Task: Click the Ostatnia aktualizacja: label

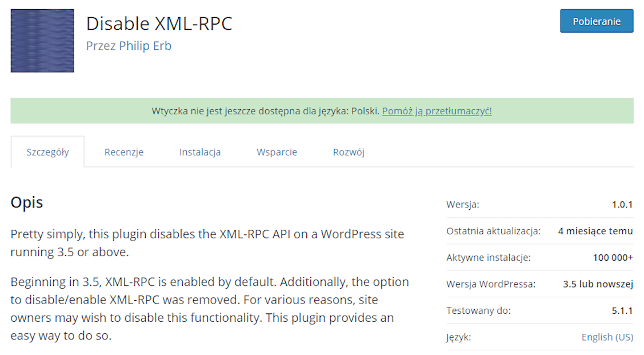Action: pos(493,231)
